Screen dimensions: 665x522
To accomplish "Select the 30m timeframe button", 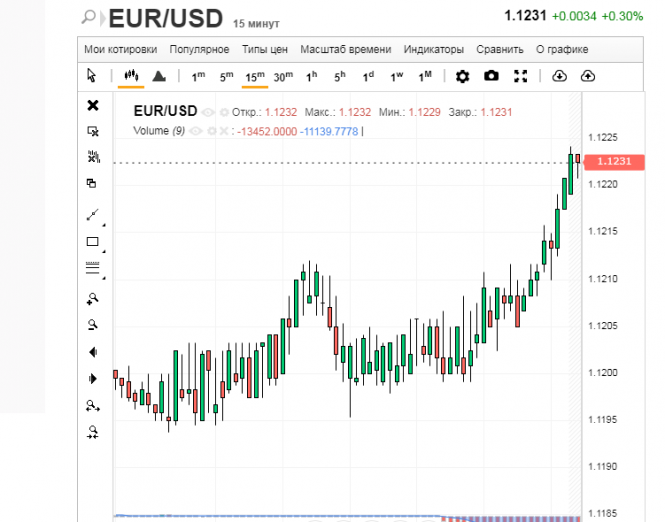I will pyautogui.click(x=283, y=77).
